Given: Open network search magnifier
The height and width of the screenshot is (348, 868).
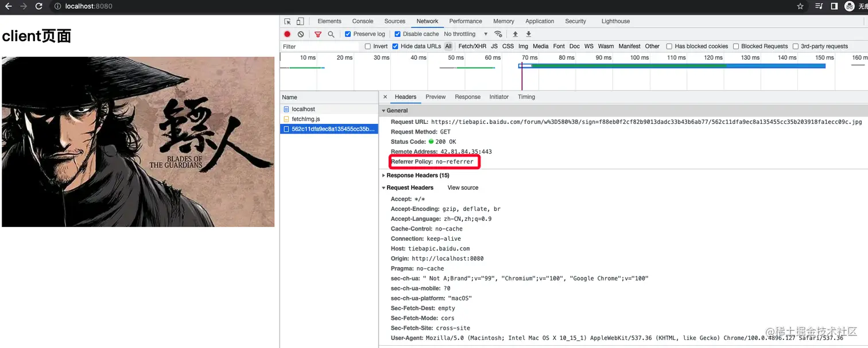Looking at the screenshot, I should pos(331,34).
